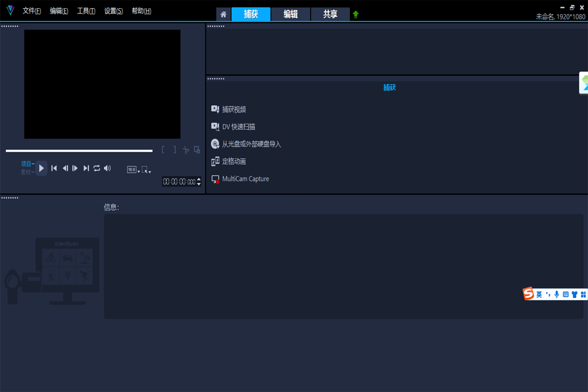The height and width of the screenshot is (392, 588).
Task: Jump to the end of the project
Action: (x=86, y=168)
